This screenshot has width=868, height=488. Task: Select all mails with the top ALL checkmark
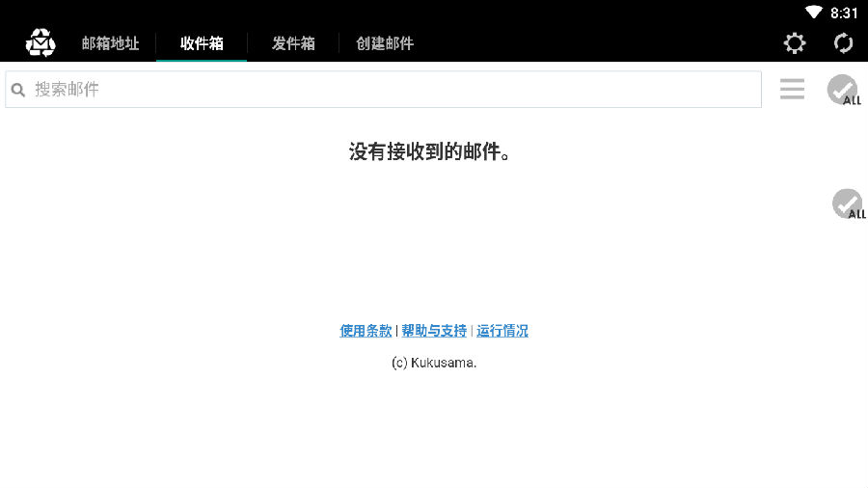pyautogui.click(x=844, y=90)
